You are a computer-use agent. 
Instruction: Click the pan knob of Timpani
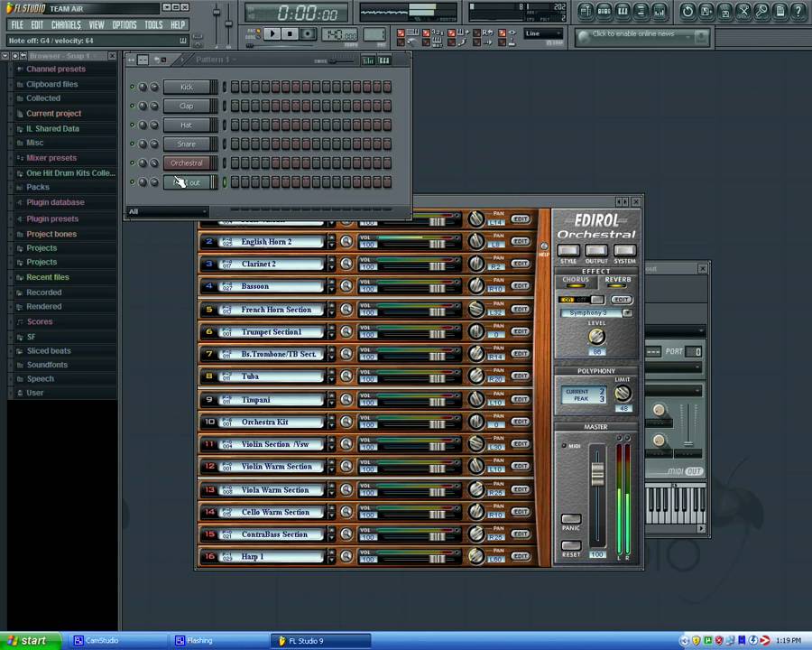475,399
